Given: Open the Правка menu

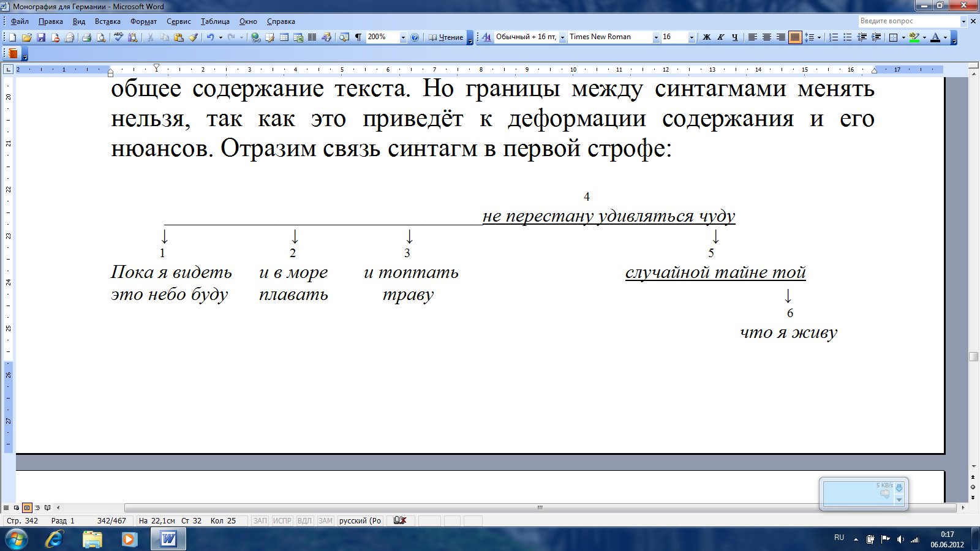Looking at the screenshot, I should (x=51, y=21).
